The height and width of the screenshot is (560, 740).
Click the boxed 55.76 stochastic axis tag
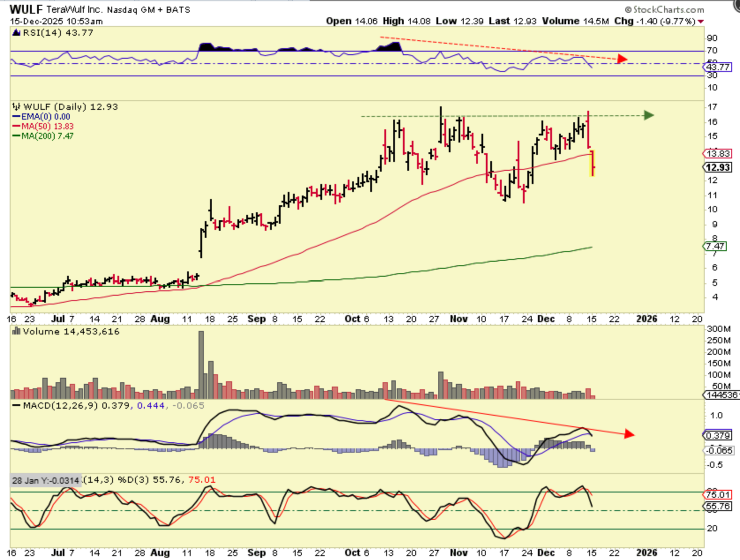click(717, 506)
